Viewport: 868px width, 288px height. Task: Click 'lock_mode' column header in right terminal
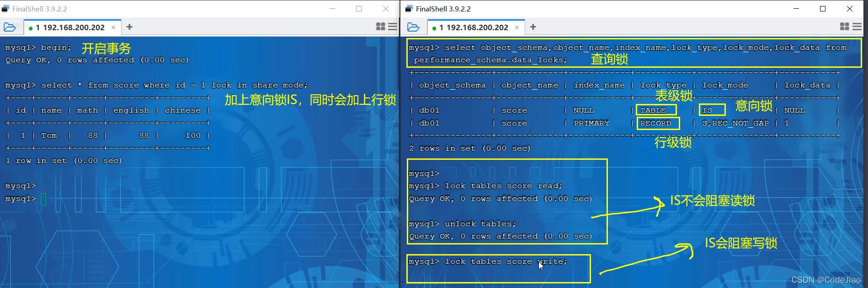(725, 85)
